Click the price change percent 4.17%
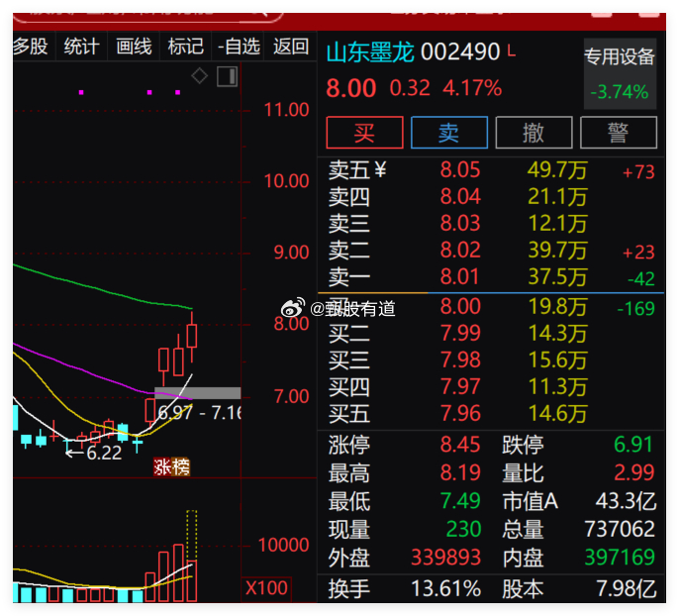The width and height of the screenshot is (679, 616). 472,88
